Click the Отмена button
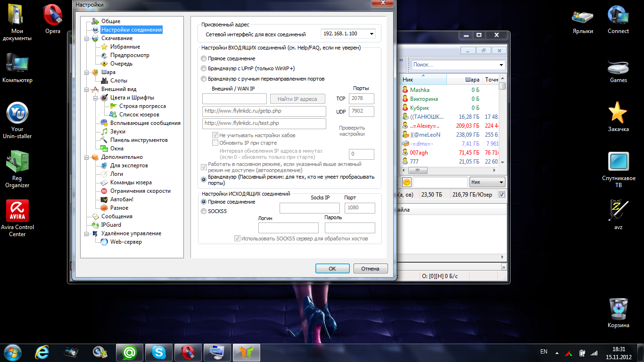 (x=371, y=269)
